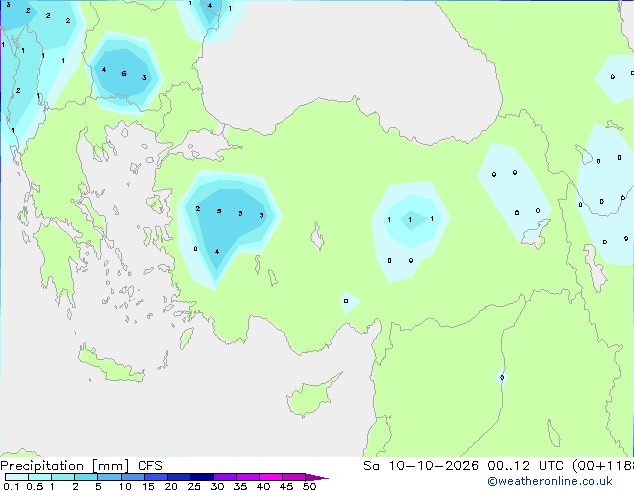
Task: Click the CFS model label
Action: [150, 466]
